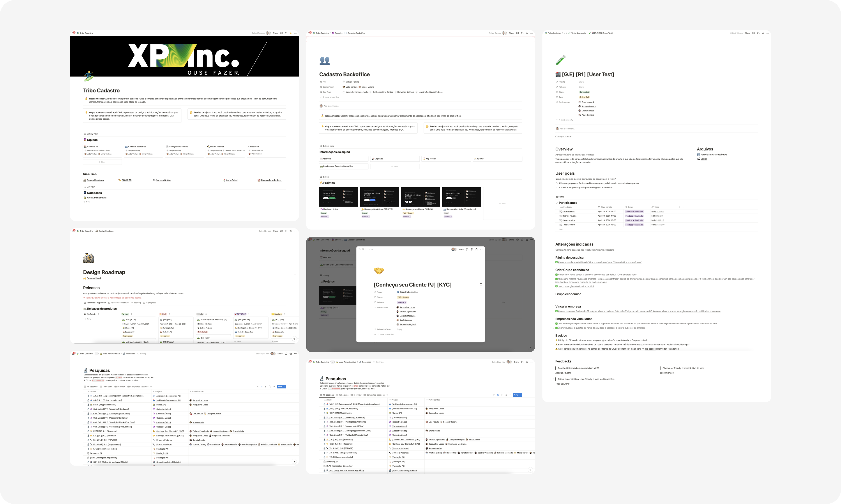Toggle favorite star in Design Roadmap window
Image resolution: width=841 pixels, height=504 pixels.
(x=291, y=231)
